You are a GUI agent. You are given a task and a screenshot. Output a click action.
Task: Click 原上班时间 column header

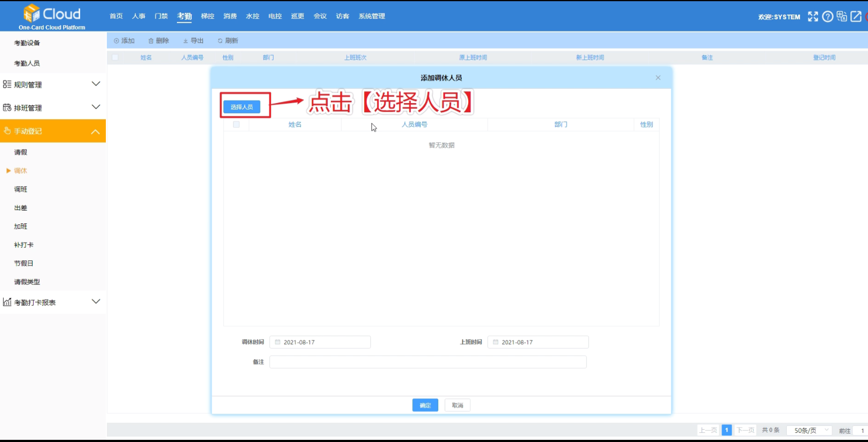pyautogui.click(x=473, y=57)
